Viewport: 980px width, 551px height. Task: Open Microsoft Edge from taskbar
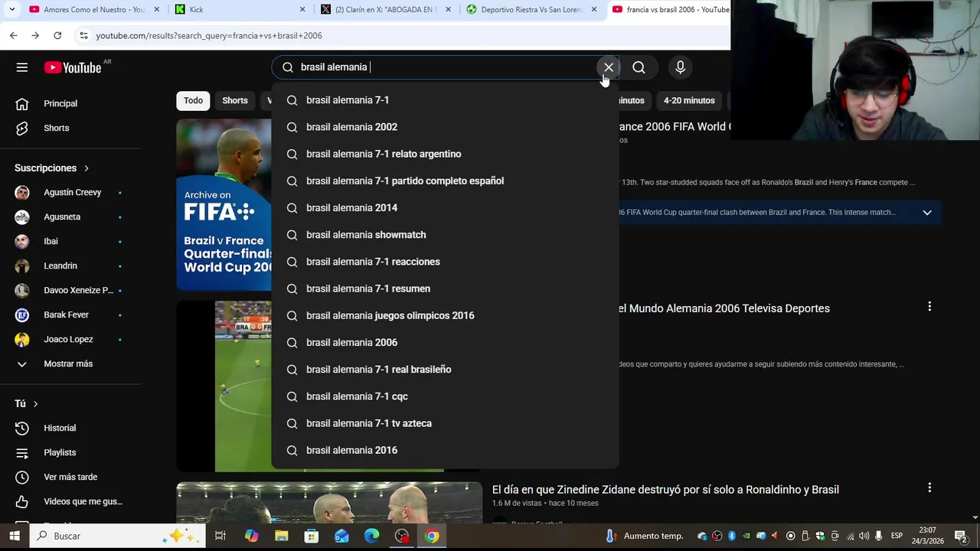tap(371, 536)
